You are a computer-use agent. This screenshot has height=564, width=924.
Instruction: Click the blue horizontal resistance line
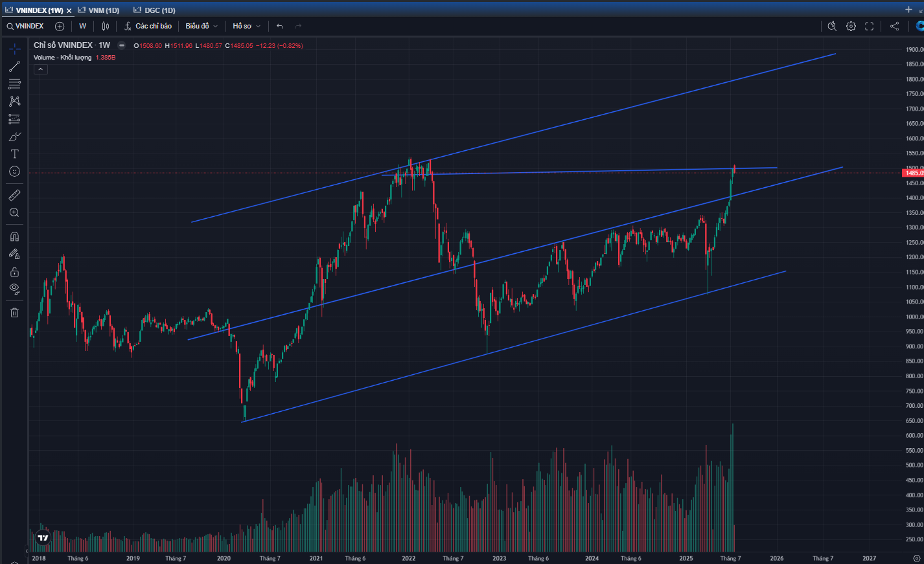coord(579,172)
